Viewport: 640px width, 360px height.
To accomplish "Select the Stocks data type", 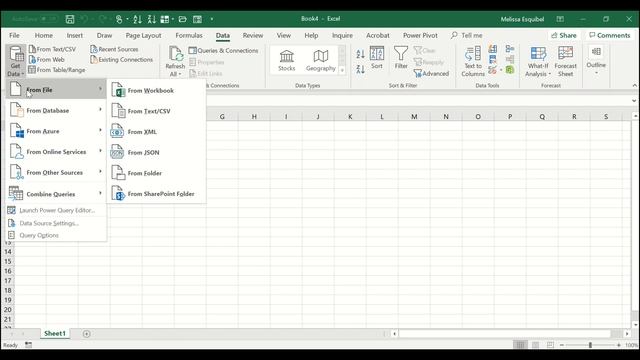I will pyautogui.click(x=287, y=60).
